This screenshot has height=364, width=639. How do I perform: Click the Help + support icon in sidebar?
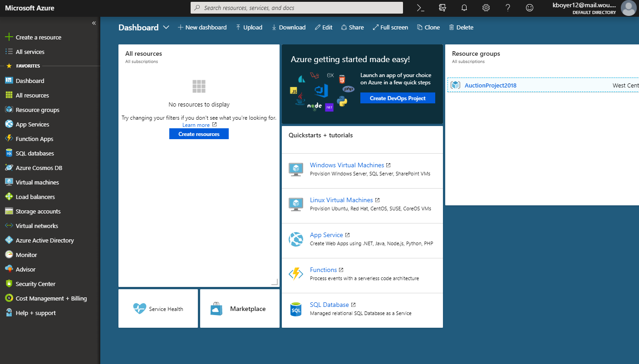[9, 313]
